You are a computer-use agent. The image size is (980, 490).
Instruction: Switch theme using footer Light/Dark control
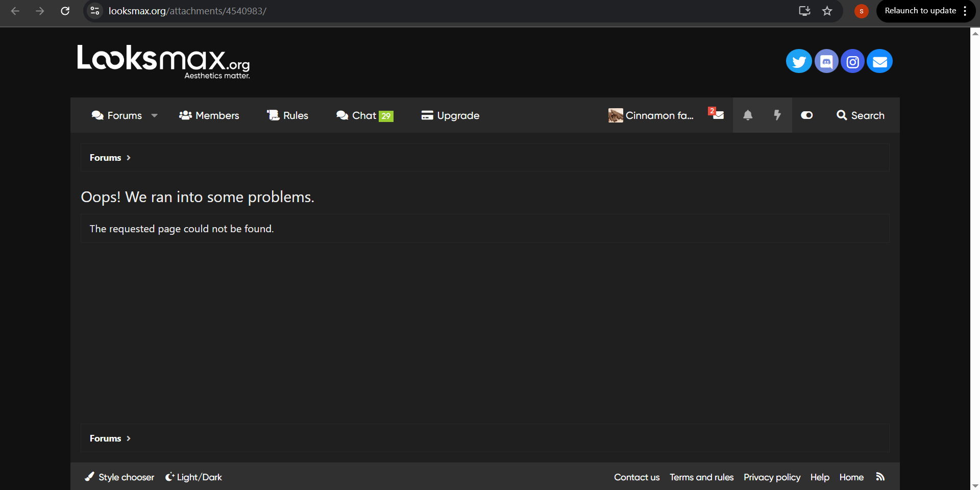click(193, 477)
